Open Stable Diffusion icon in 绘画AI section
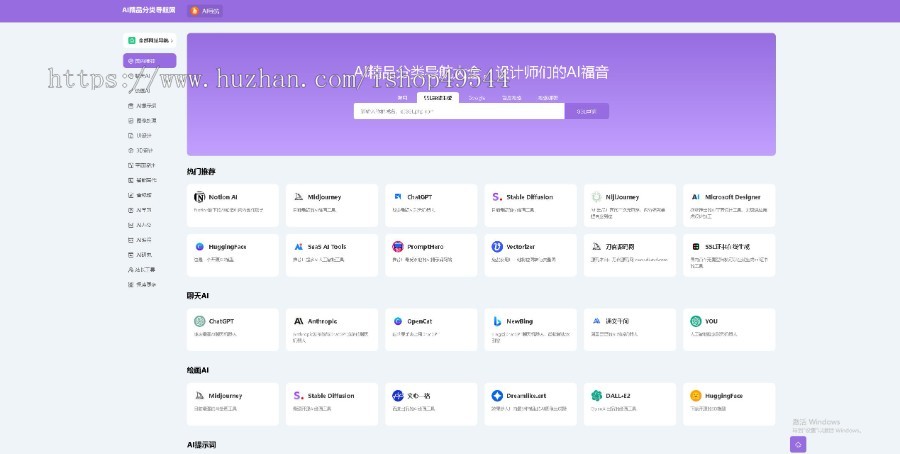The image size is (900, 454). click(298, 396)
